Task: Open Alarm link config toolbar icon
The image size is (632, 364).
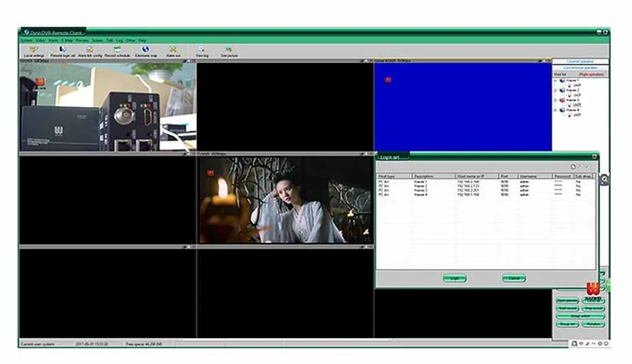Action: pos(90,52)
